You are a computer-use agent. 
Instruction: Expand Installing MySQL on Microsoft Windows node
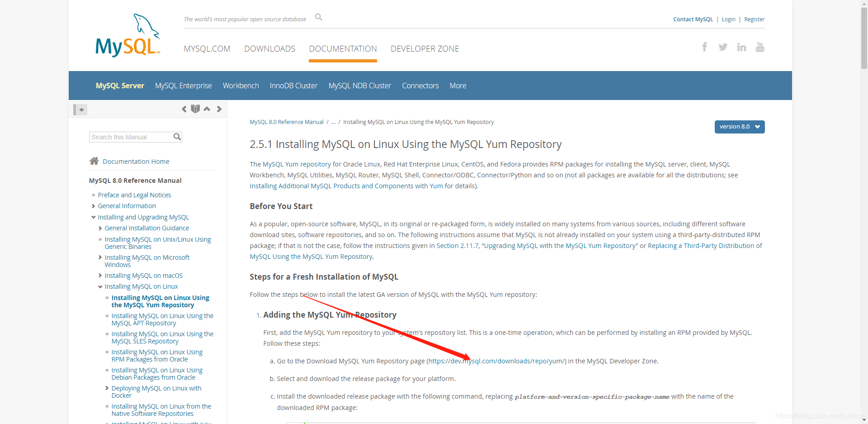(x=100, y=257)
